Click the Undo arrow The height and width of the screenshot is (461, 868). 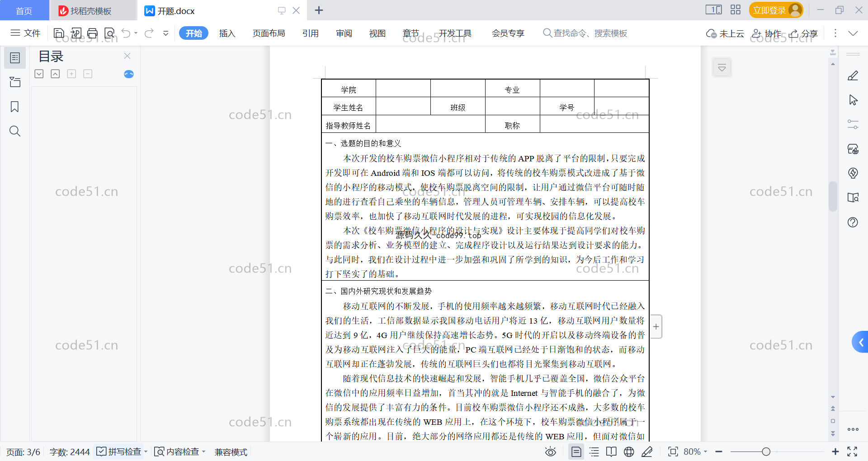[126, 33]
